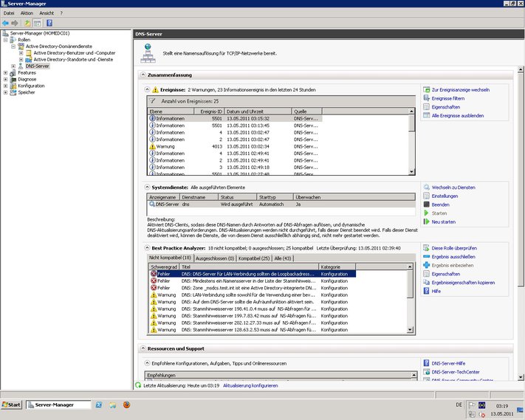Select the dns service row

281,204
